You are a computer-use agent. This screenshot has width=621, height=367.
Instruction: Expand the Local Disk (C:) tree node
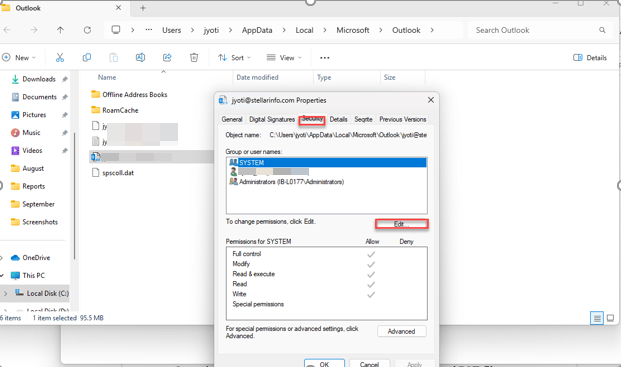6,293
